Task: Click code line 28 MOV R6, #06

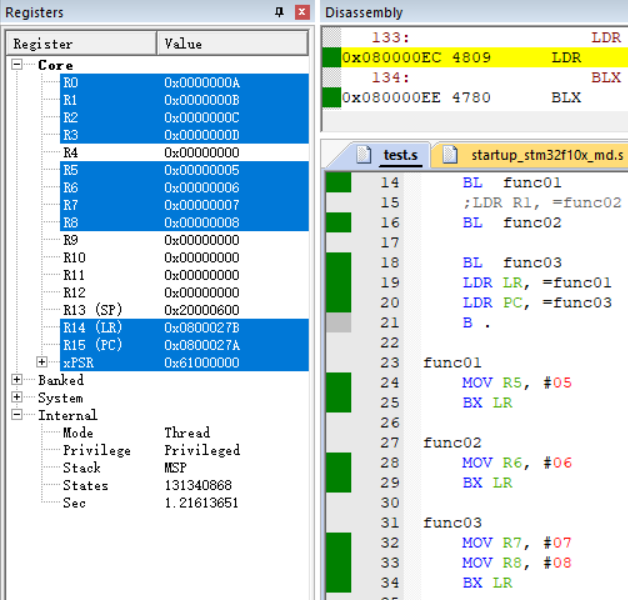Action: coord(517,463)
